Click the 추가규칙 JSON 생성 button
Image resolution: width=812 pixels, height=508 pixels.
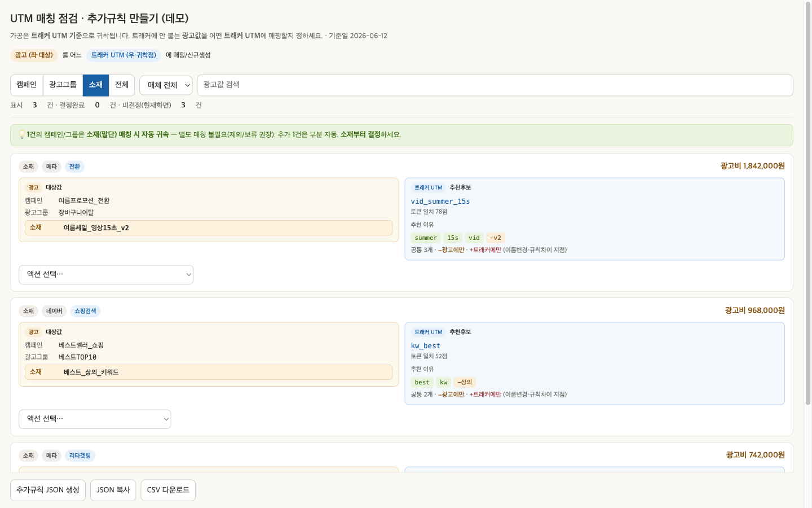(x=48, y=490)
